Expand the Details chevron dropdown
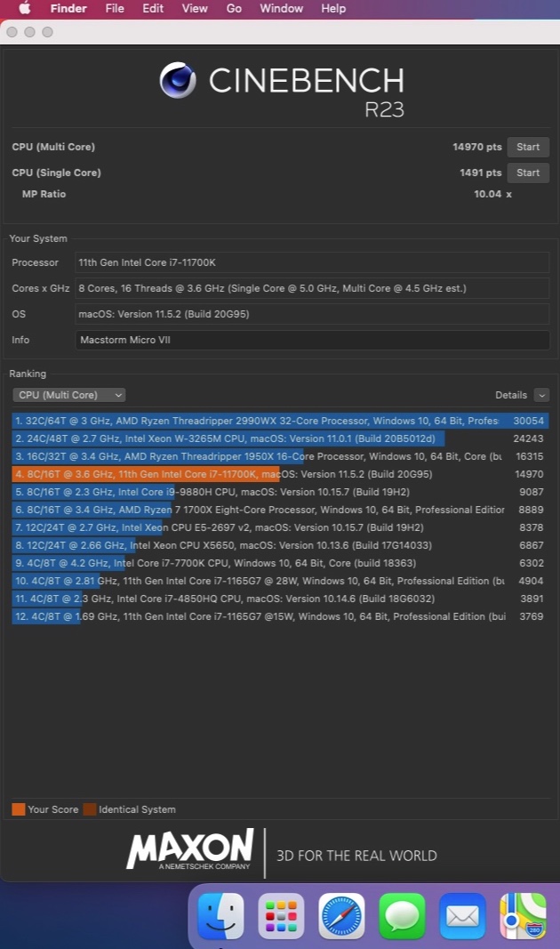Screen dimensions: 560x949 [542, 395]
